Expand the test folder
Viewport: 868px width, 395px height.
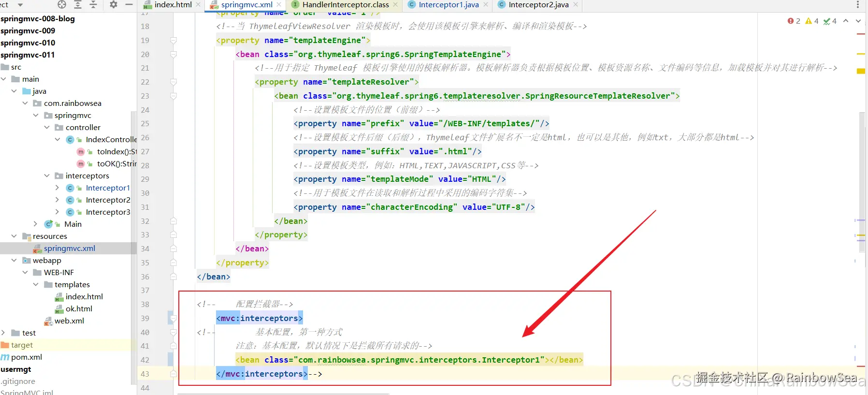click(4, 333)
